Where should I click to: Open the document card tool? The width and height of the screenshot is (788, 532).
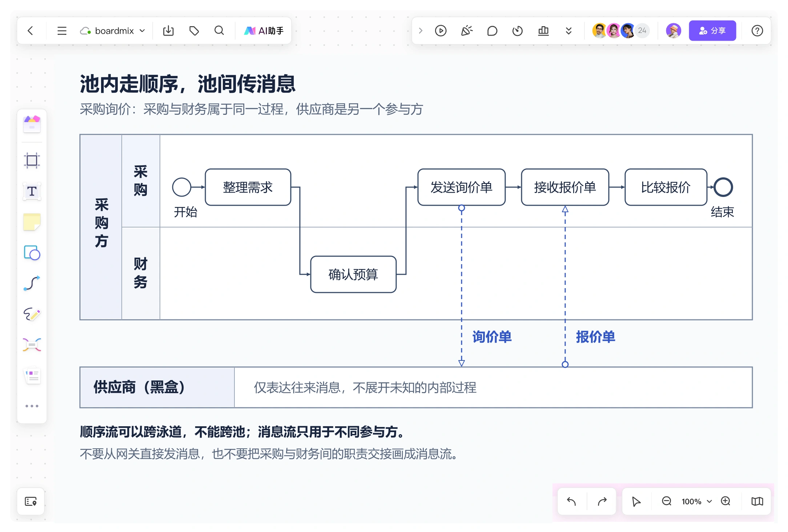coord(32,375)
